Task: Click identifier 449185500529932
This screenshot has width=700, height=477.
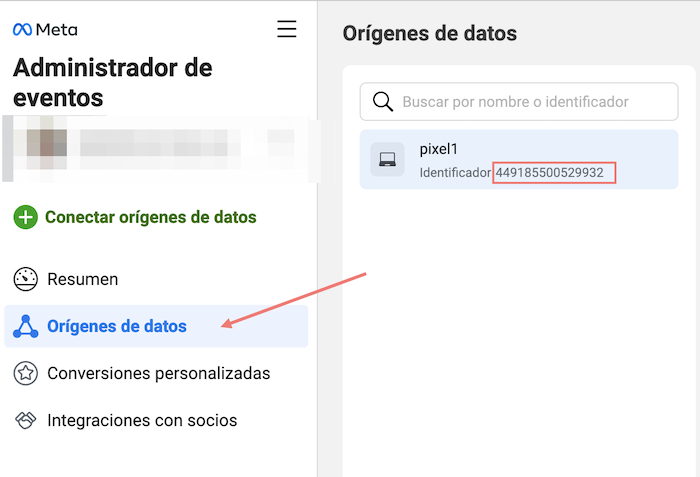Action: click(550, 173)
